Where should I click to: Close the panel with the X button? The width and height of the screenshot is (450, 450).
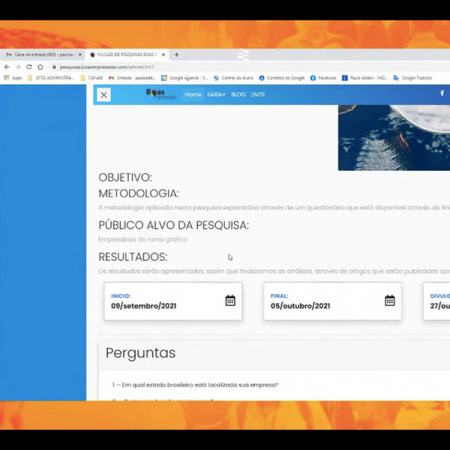click(104, 95)
